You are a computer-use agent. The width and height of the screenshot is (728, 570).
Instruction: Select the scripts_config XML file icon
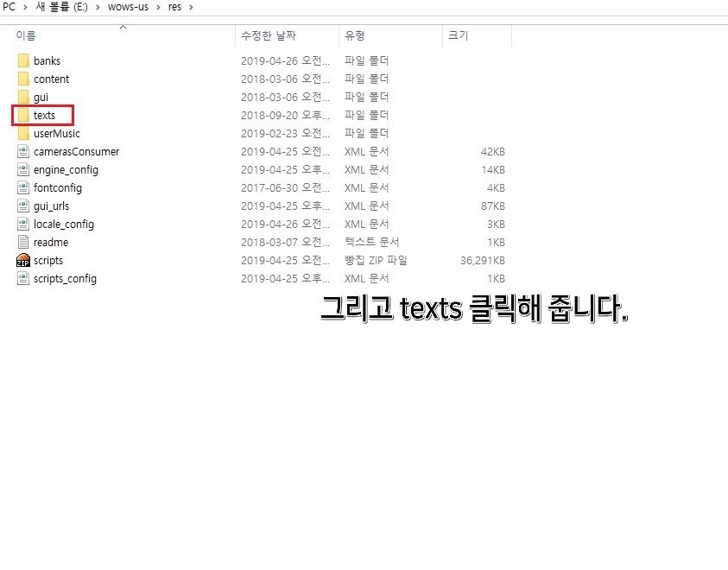coord(23,278)
